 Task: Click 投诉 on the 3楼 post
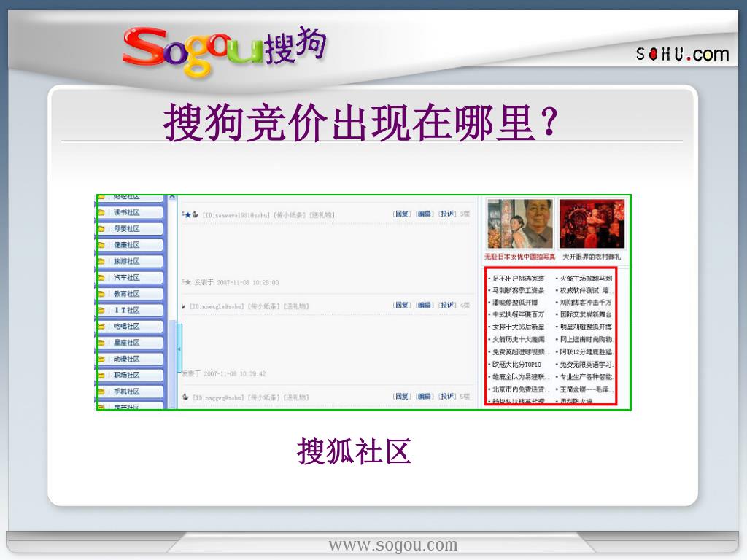tap(447, 214)
